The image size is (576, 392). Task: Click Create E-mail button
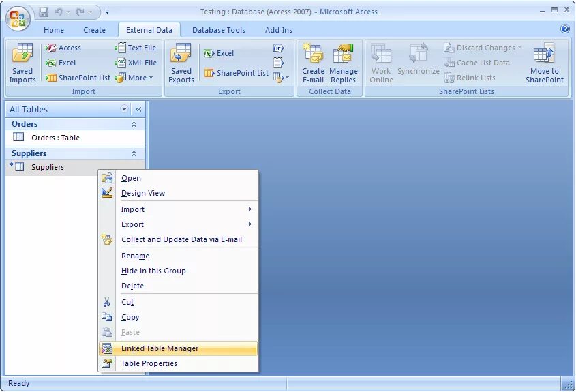313,63
